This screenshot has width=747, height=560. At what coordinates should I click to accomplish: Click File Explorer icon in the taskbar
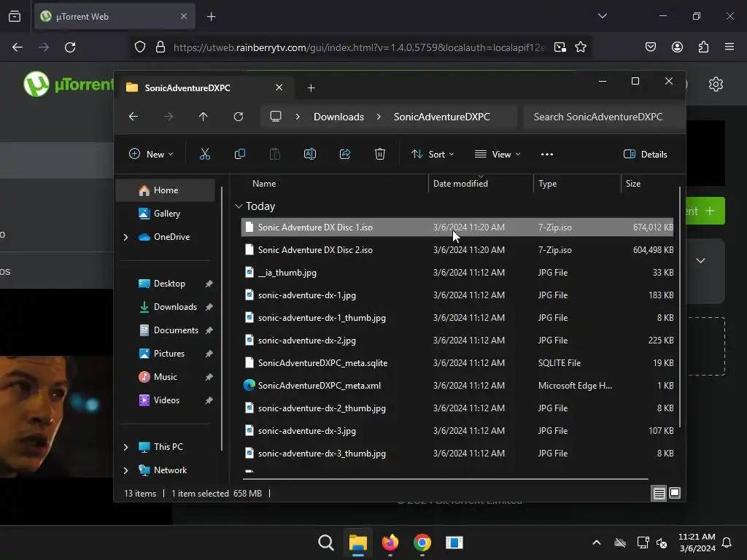tap(357, 542)
